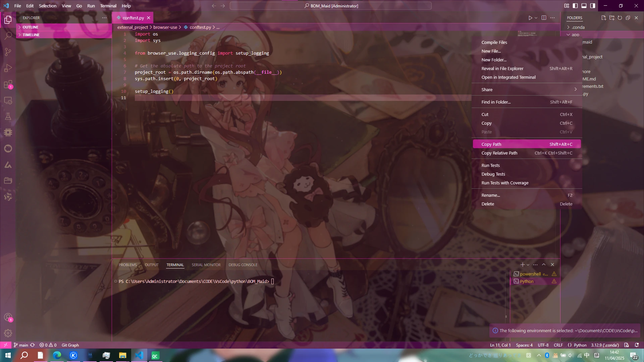Choose Copy Relative Path from context menu

527,153
